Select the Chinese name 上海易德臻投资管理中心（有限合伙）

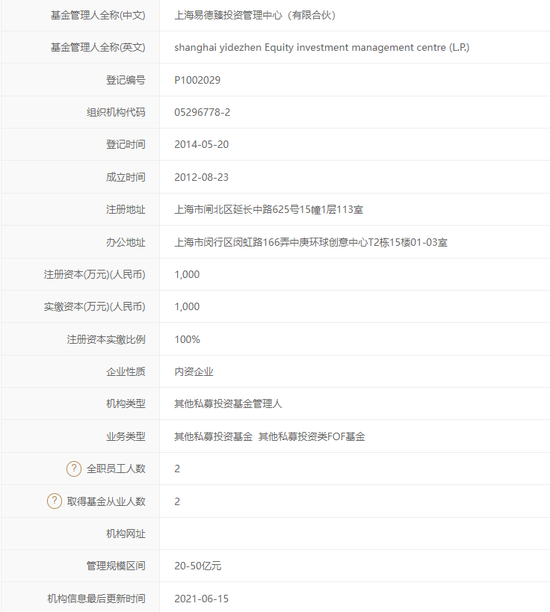click(x=255, y=15)
